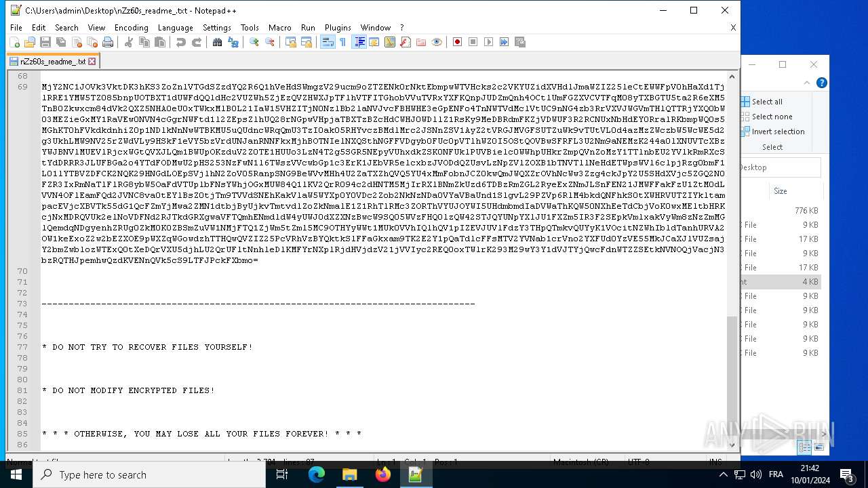Play back recorded macro icon
The width and height of the screenshot is (868, 488).
(489, 42)
